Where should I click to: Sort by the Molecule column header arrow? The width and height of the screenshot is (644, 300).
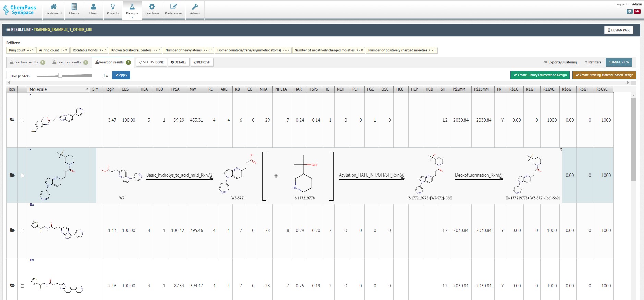click(x=87, y=89)
